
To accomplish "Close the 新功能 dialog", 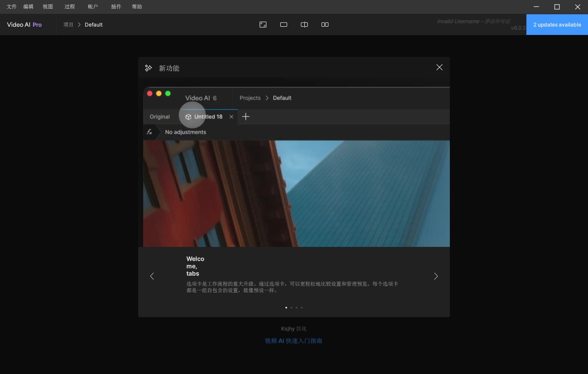I will click(439, 67).
